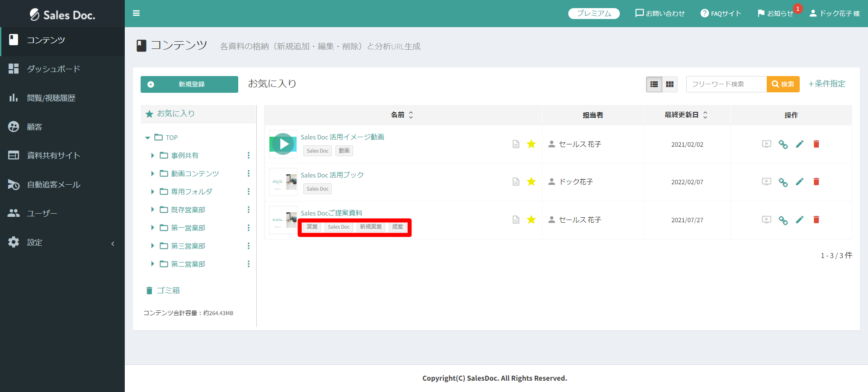This screenshot has width=868, height=392.
Task: Expand the 専用フォルダ folder
Action: pos(152,191)
